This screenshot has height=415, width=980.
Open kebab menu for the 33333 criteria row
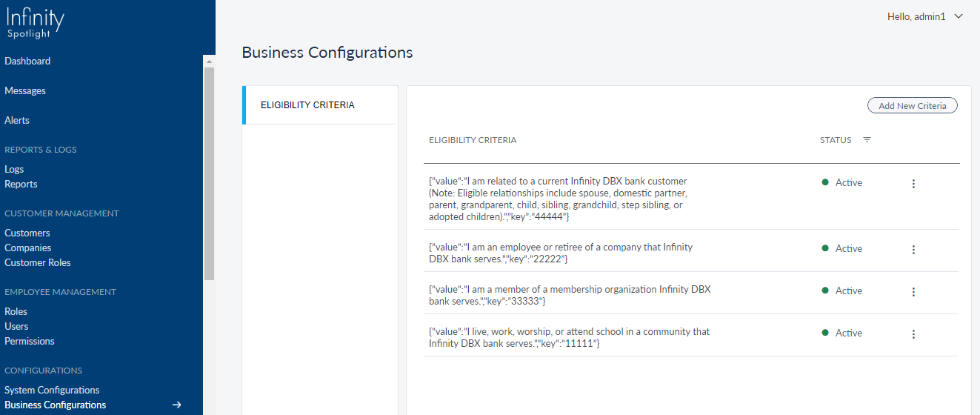tap(913, 292)
